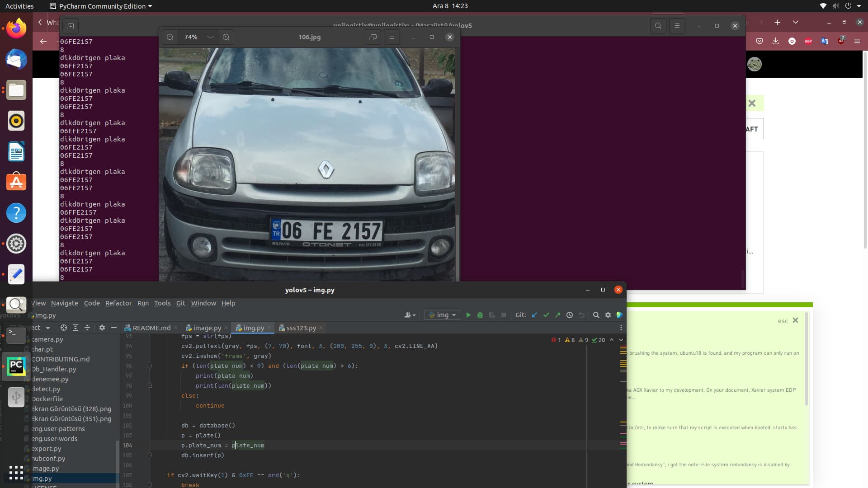
Task: Open detect.py in the project tree
Action: click(46, 389)
